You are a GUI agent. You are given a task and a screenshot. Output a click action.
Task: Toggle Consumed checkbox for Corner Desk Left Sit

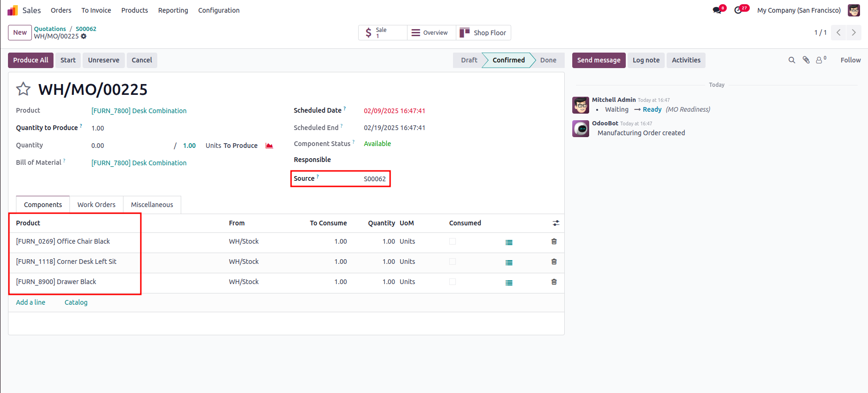(453, 262)
